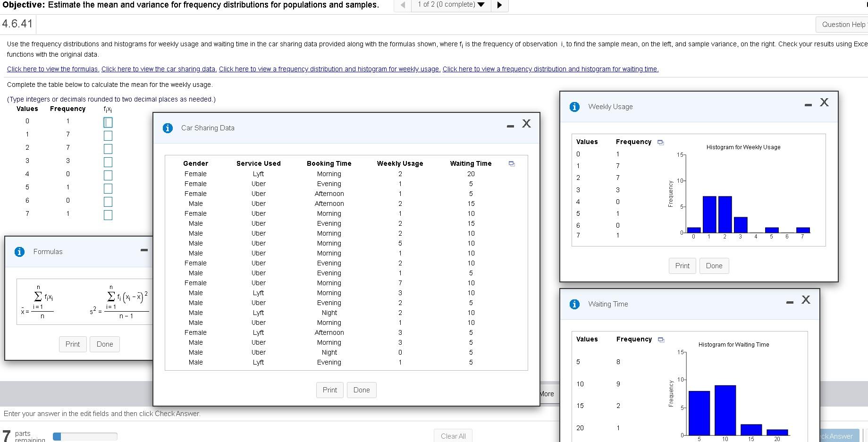Click Weekly Usage header in Car Sharing table

pos(400,163)
